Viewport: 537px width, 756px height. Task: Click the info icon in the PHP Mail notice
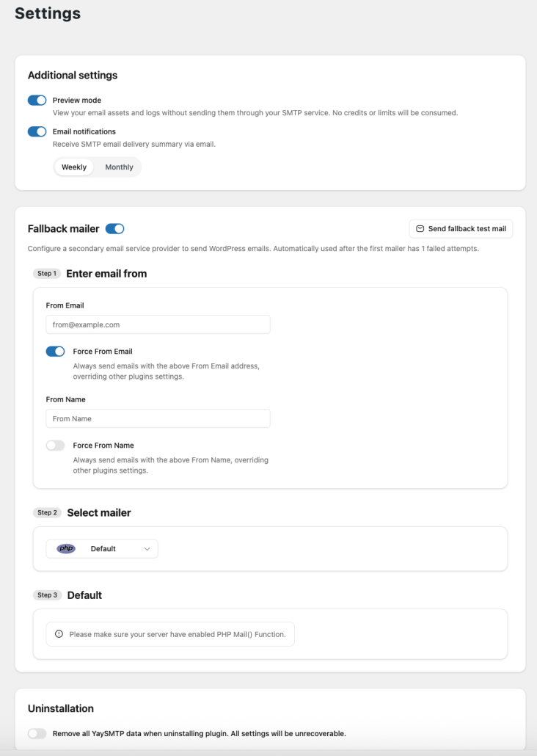pos(59,633)
